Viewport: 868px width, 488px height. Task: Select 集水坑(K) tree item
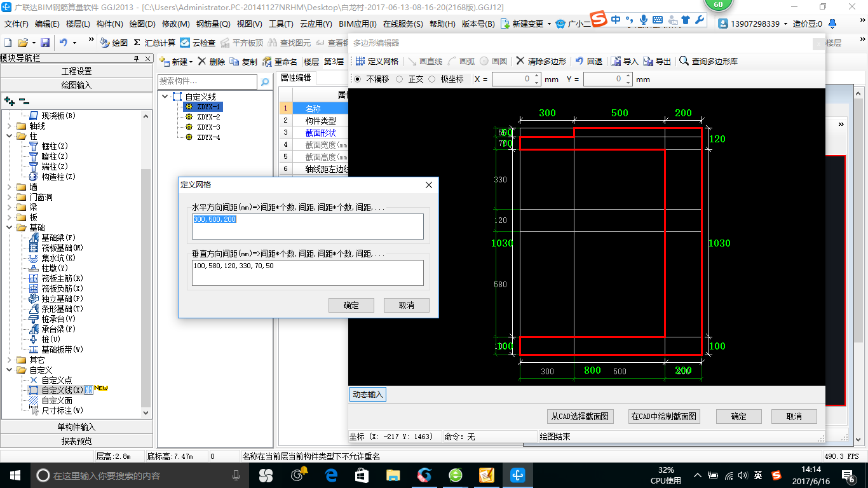click(x=58, y=258)
